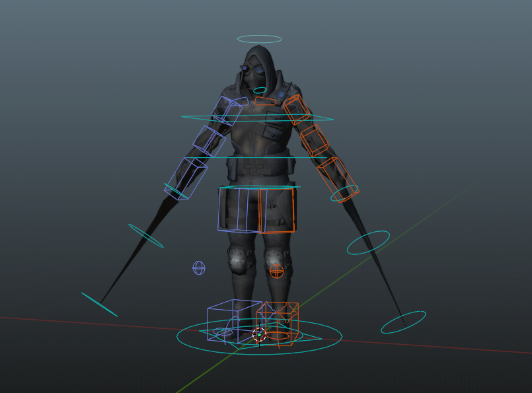
Task: Select the teal wrist ring on the orange arm
Action: pos(344,194)
